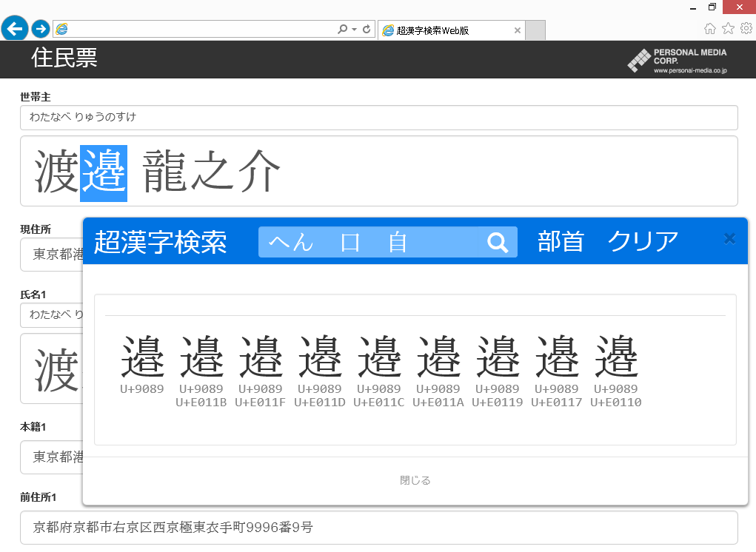
Task: Click the browser forward arrow button
Action: (41, 29)
